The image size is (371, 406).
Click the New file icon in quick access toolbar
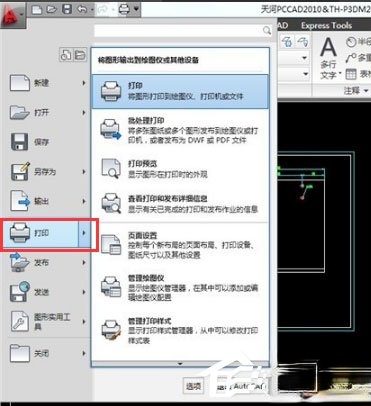(x=37, y=9)
